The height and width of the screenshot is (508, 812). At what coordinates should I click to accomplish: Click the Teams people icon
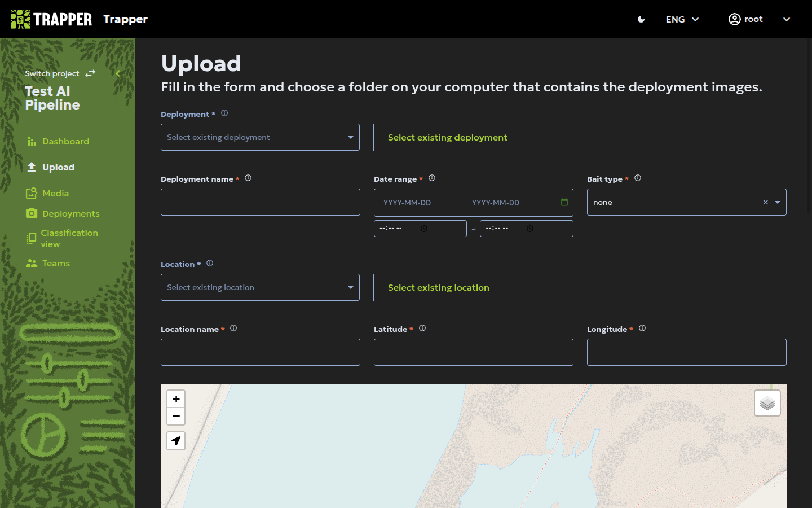click(32, 263)
